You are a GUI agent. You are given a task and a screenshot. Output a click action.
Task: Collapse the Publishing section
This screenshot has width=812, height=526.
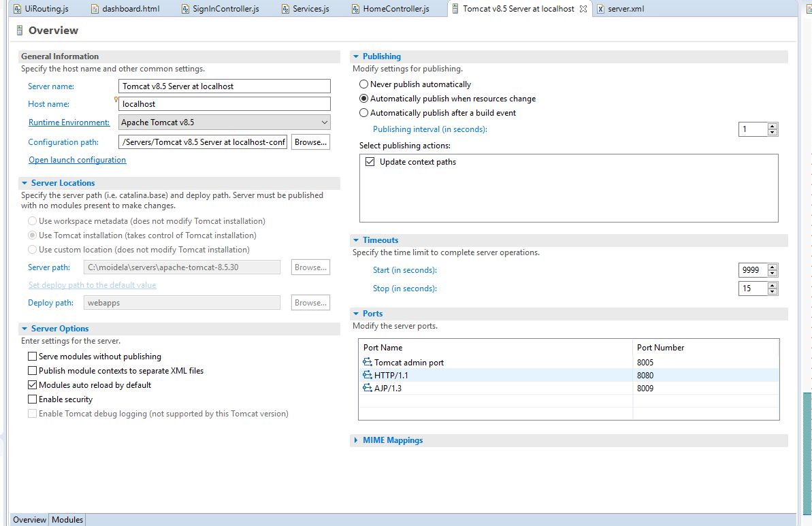point(356,56)
